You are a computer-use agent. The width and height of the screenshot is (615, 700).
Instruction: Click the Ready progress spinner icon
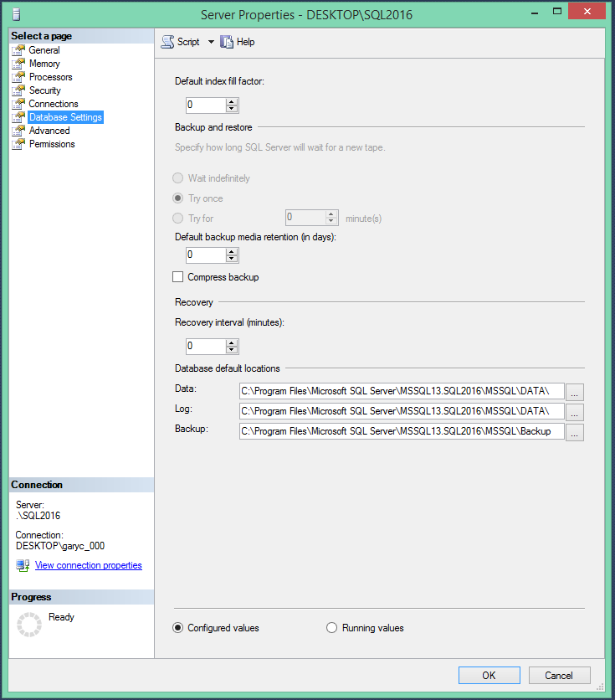click(29, 625)
